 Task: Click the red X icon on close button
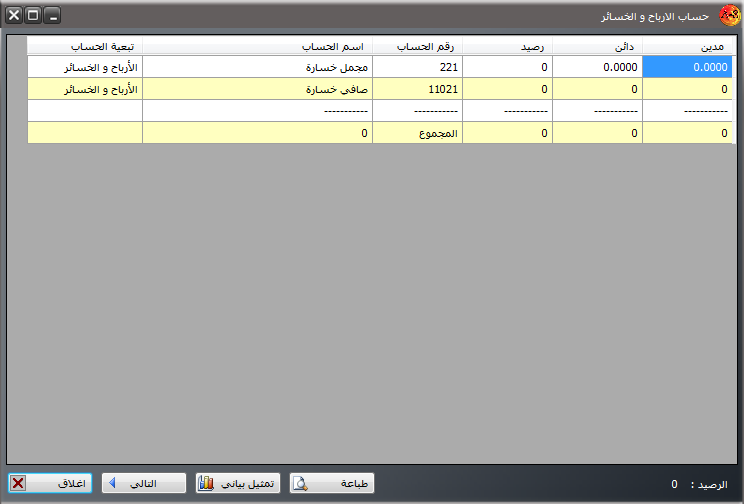[x=18, y=483]
